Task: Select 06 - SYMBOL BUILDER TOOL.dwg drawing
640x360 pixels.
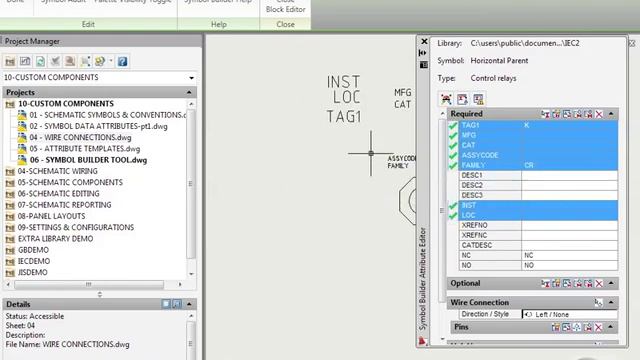Action: coord(88,160)
